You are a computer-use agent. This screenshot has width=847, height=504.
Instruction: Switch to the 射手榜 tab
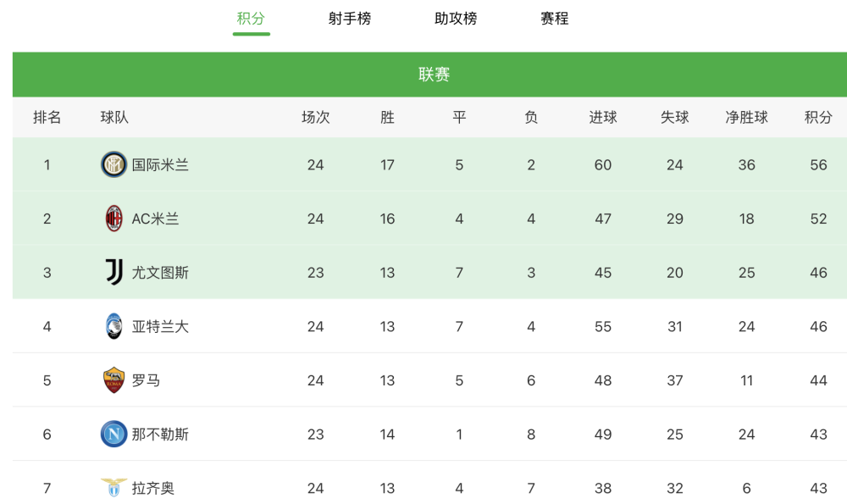pyautogui.click(x=350, y=19)
